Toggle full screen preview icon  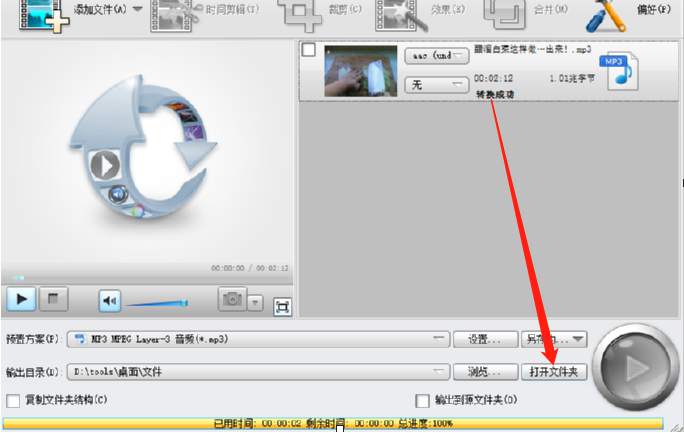point(282,307)
